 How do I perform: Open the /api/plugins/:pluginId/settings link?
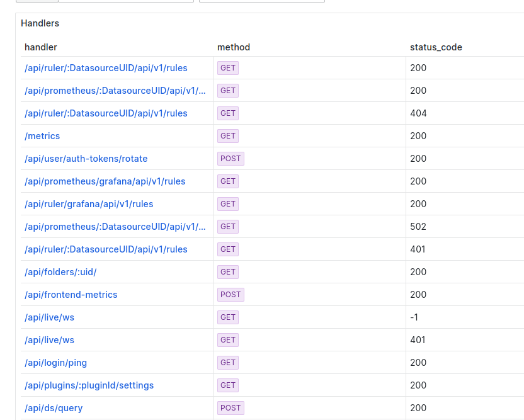(x=89, y=385)
